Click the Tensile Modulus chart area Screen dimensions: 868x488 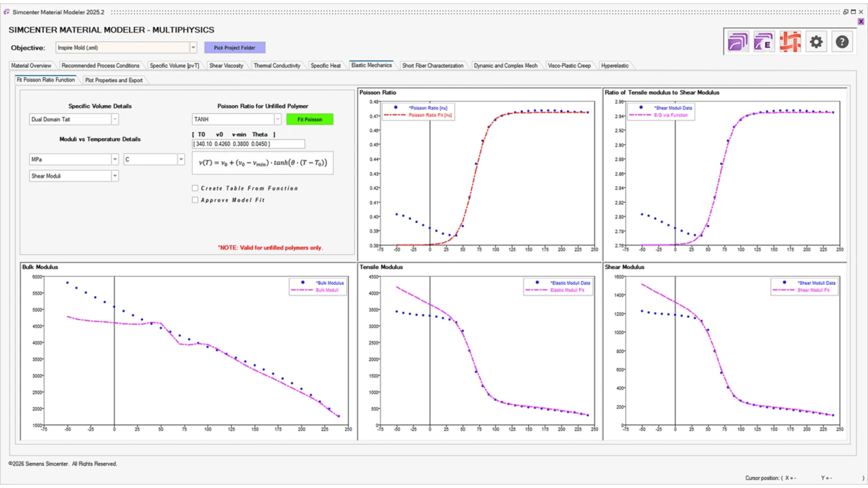point(488,351)
